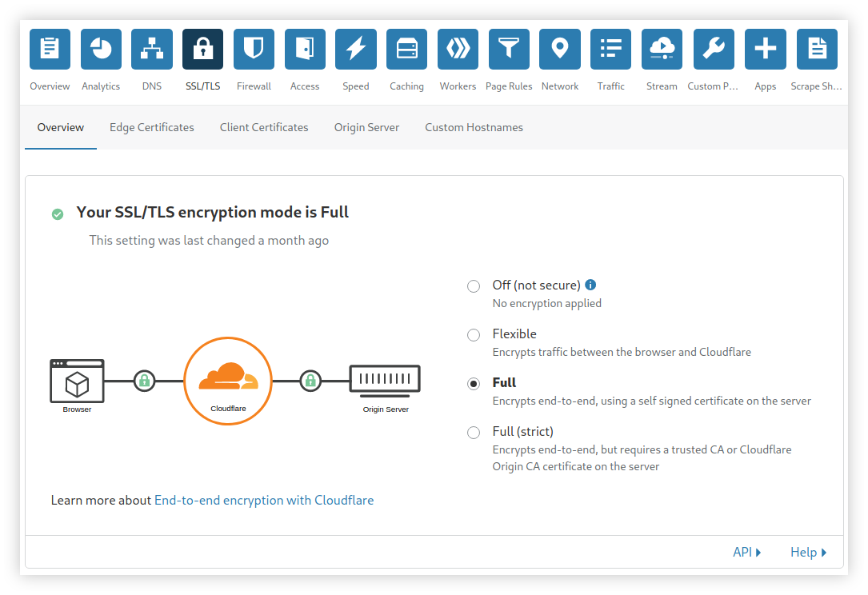Open the Stream cloud play icon
868x595 pixels.
[662, 50]
